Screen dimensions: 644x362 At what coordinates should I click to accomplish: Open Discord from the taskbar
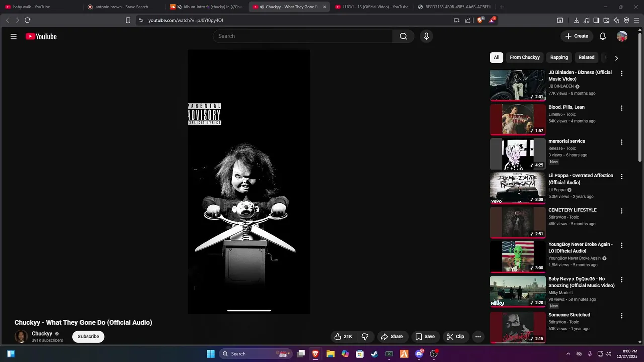[x=419, y=354]
